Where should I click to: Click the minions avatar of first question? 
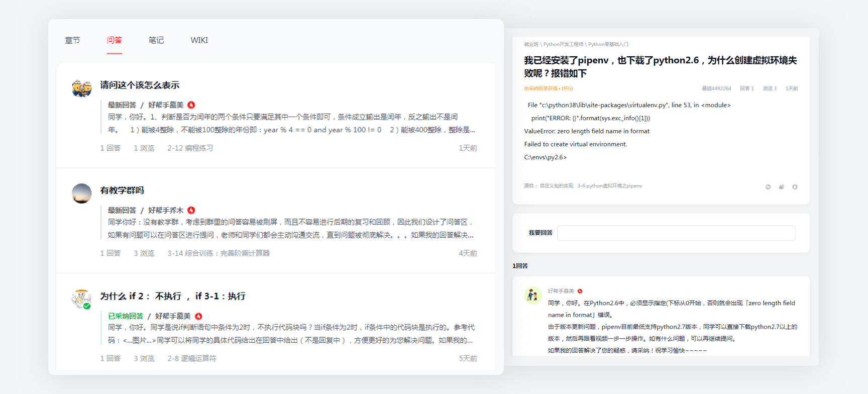point(81,88)
